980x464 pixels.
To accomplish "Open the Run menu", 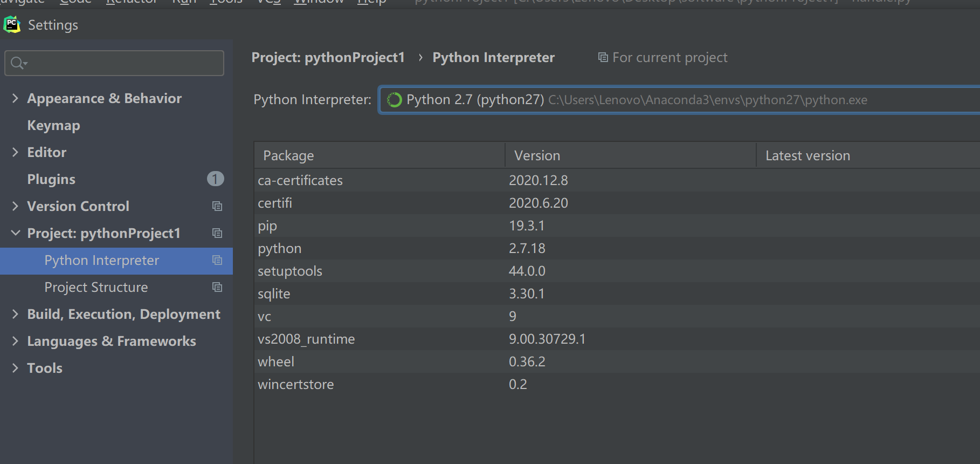I will point(184,2).
